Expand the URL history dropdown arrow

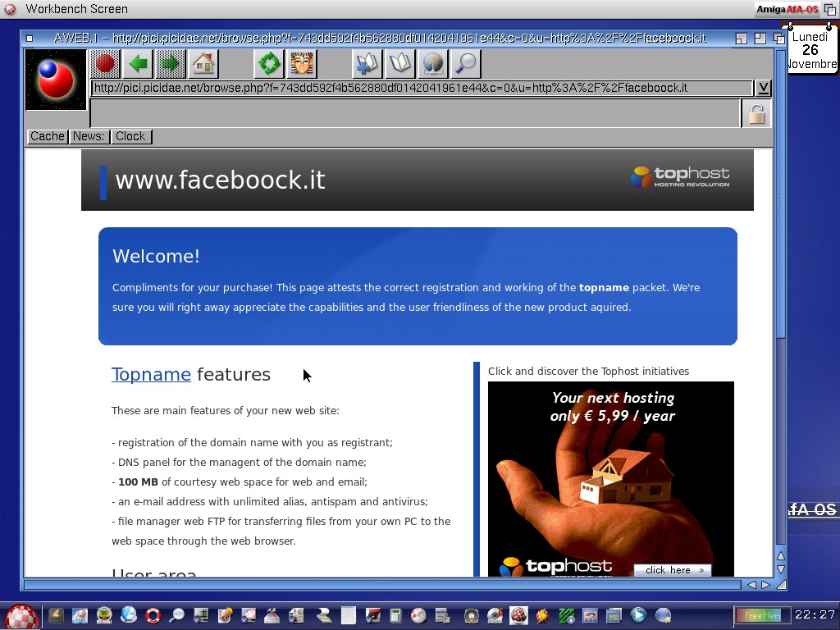pos(763,88)
